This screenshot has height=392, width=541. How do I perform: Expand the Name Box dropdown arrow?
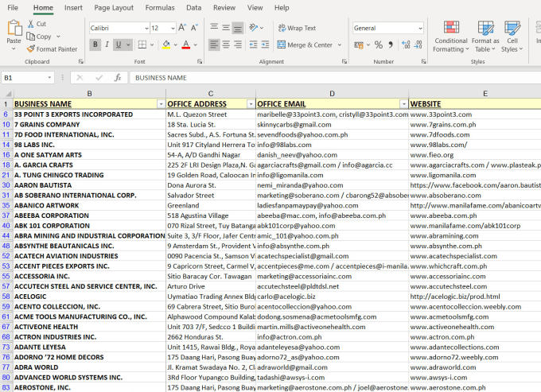pos(49,78)
